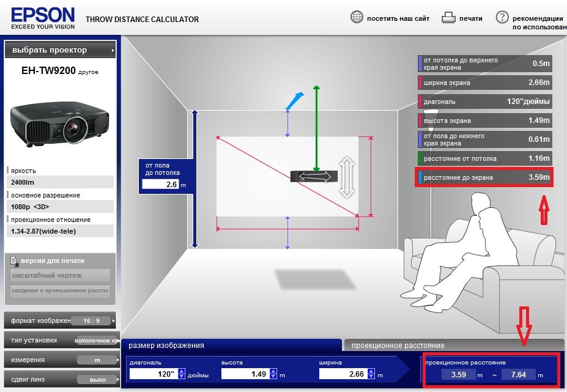The width and height of the screenshot is (567, 392).
Task: Open the тип установки dropdown
Action: 62,340
